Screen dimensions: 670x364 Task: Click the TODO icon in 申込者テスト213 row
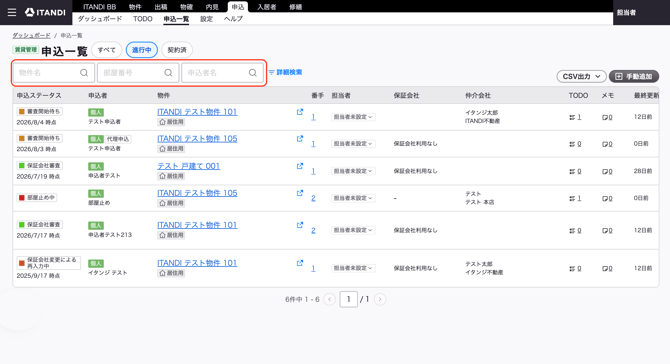tap(572, 231)
